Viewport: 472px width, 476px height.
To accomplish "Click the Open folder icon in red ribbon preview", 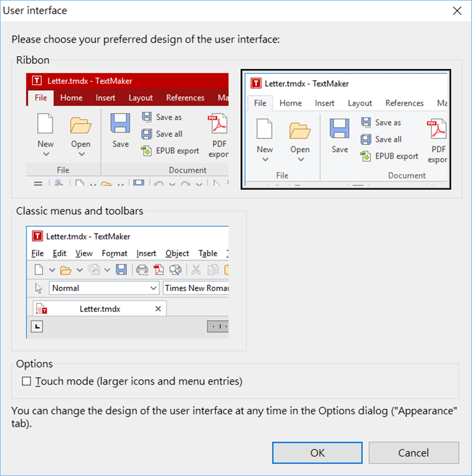I will [80, 125].
